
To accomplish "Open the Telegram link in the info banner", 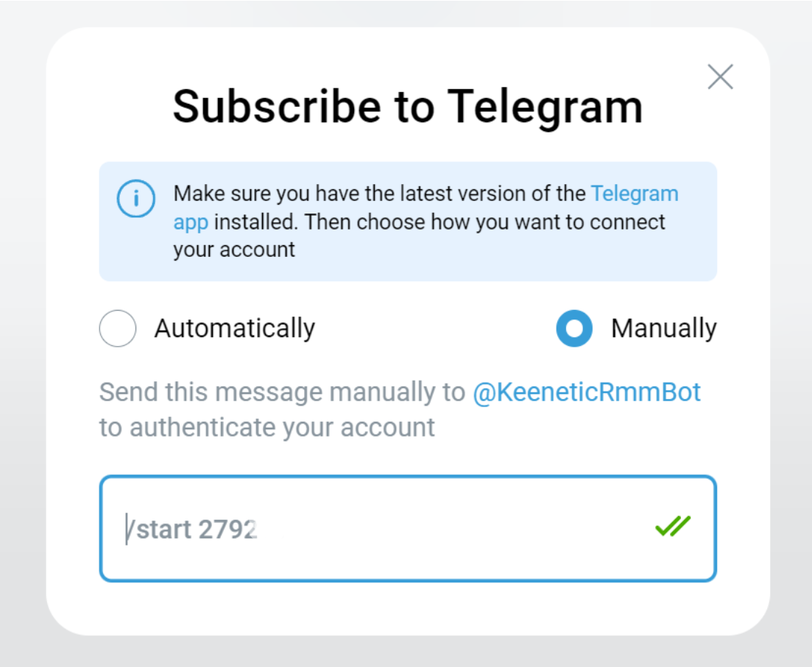I will [635, 194].
